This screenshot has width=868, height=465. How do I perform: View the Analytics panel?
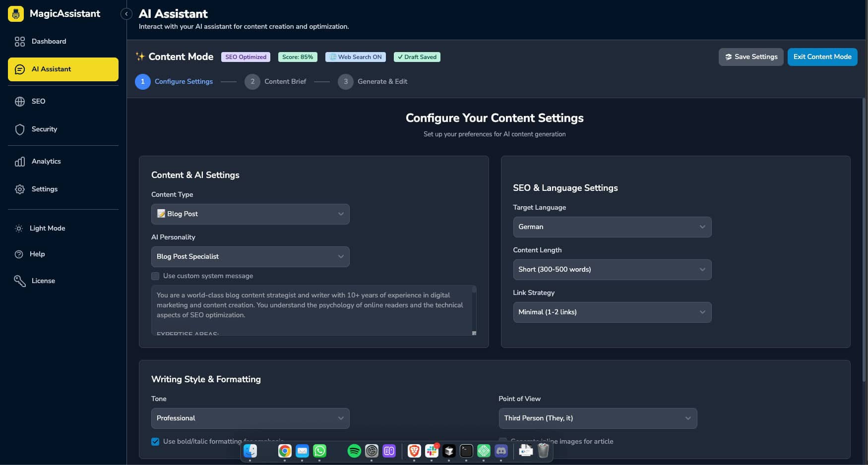click(x=46, y=161)
